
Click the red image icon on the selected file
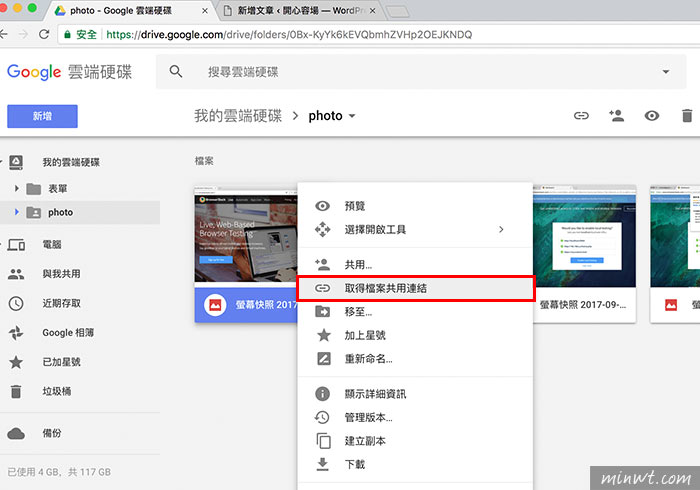[215, 305]
